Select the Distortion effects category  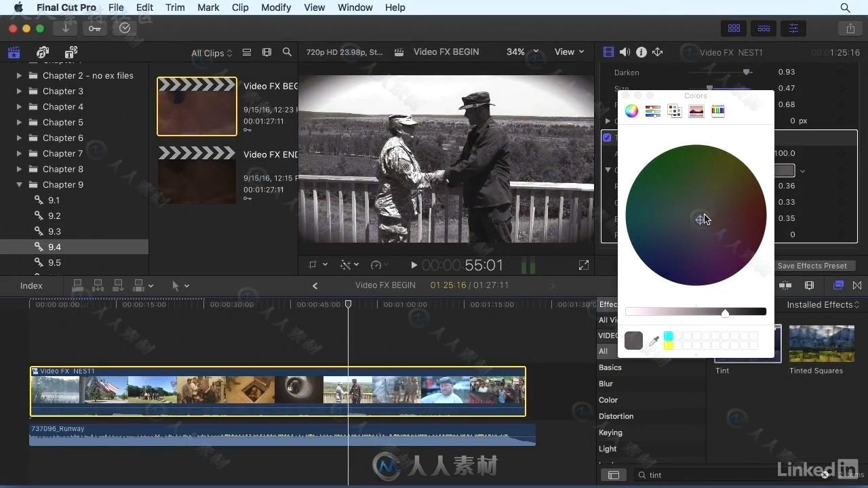tap(616, 416)
